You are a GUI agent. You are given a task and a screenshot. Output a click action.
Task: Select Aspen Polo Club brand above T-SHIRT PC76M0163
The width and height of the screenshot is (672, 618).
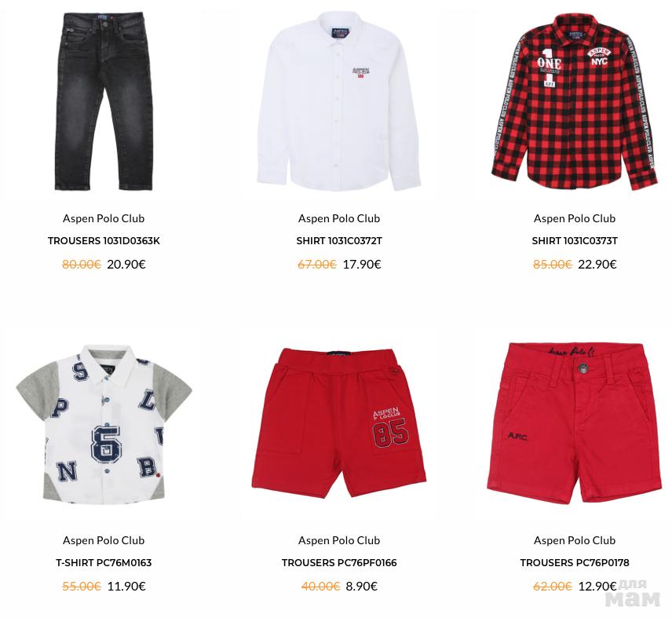(x=104, y=540)
